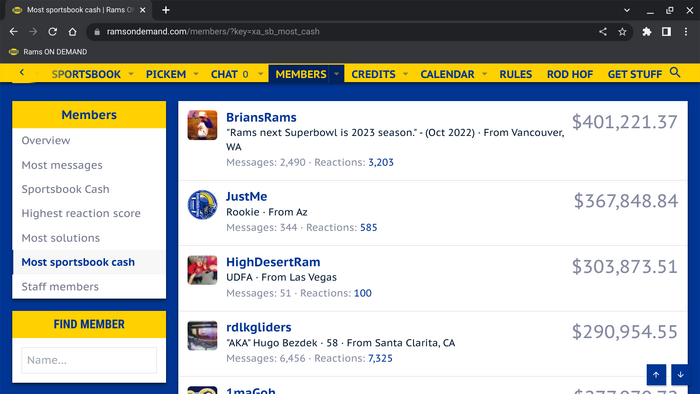
Task: Close the Most sportsbook cash tab
Action: [142, 10]
